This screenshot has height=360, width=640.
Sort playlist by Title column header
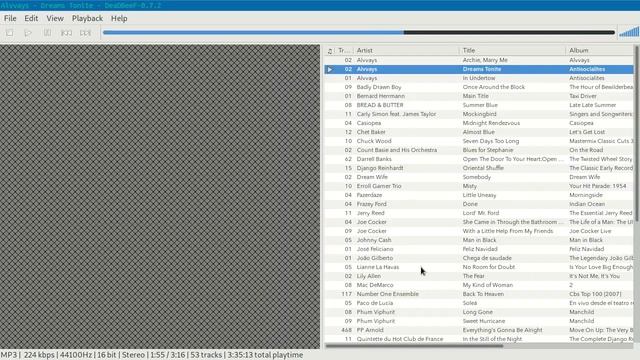click(x=512, y=51)
